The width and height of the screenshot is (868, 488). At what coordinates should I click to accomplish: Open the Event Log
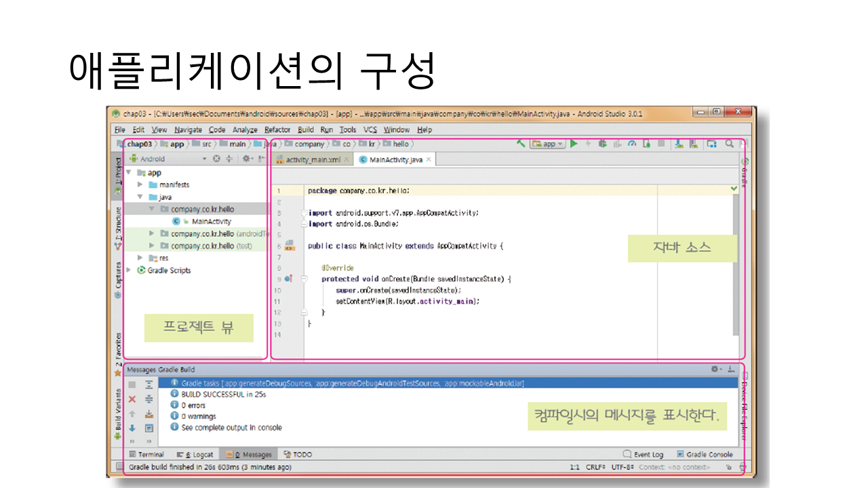(x=643, y=454)
